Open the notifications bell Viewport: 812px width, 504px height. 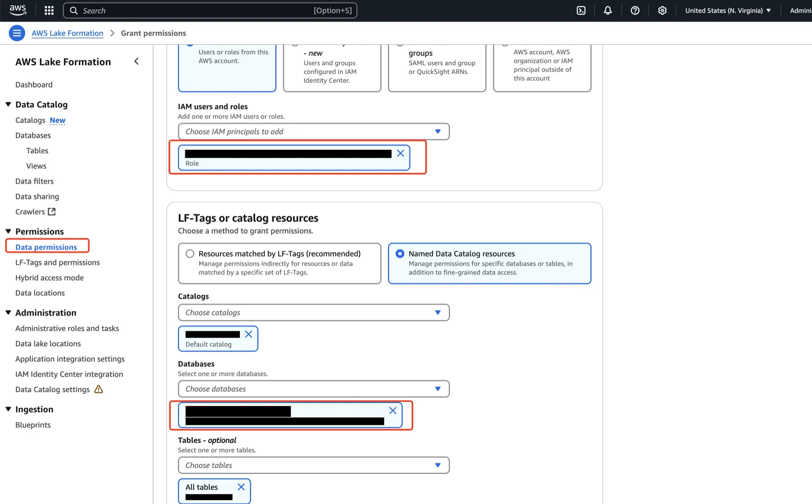(608, 11)
